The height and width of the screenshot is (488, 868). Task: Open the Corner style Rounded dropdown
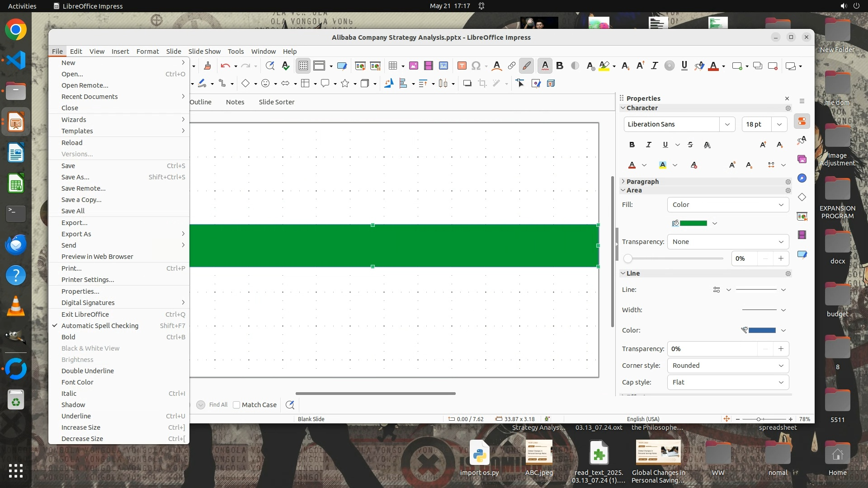(728, 366)
